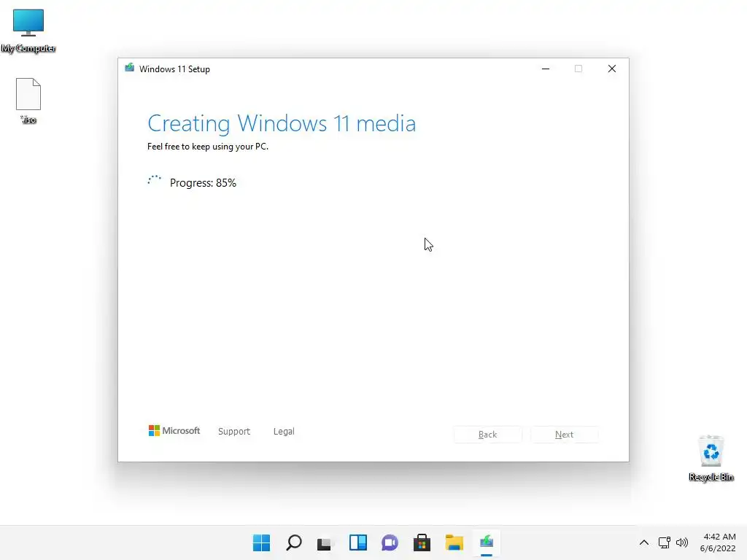The height and width of the screenshot is (560, 747).
Task: Click the 'Progress: 85%' text
Action: coord(203,183)
